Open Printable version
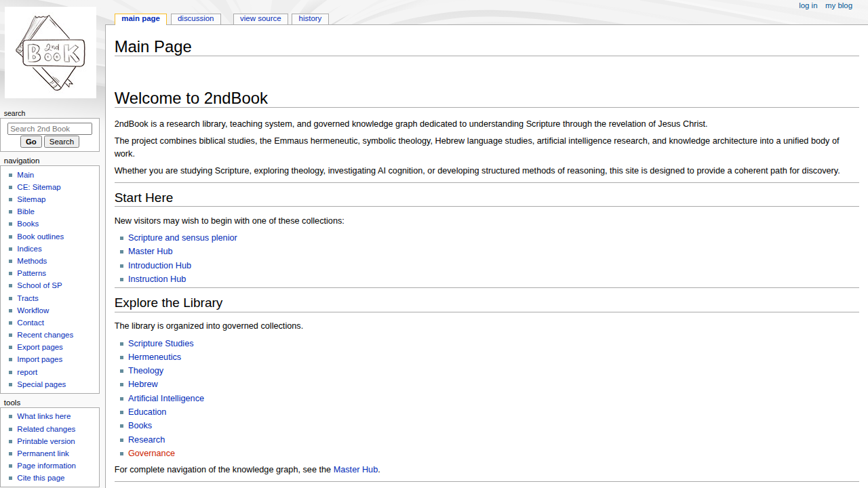Viewport: 868px width, 488px height. point(46,441)
